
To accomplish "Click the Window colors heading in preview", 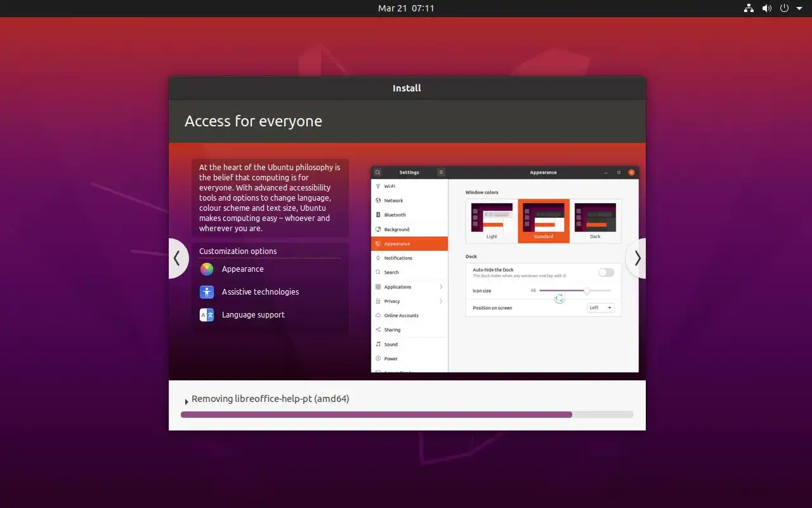I will click(482, 192).
